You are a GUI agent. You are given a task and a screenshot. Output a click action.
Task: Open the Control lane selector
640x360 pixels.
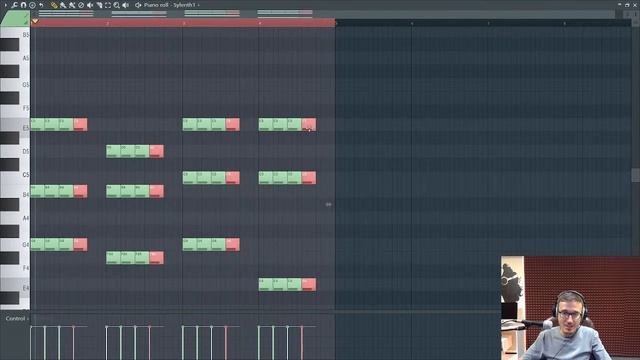point(16,318)
